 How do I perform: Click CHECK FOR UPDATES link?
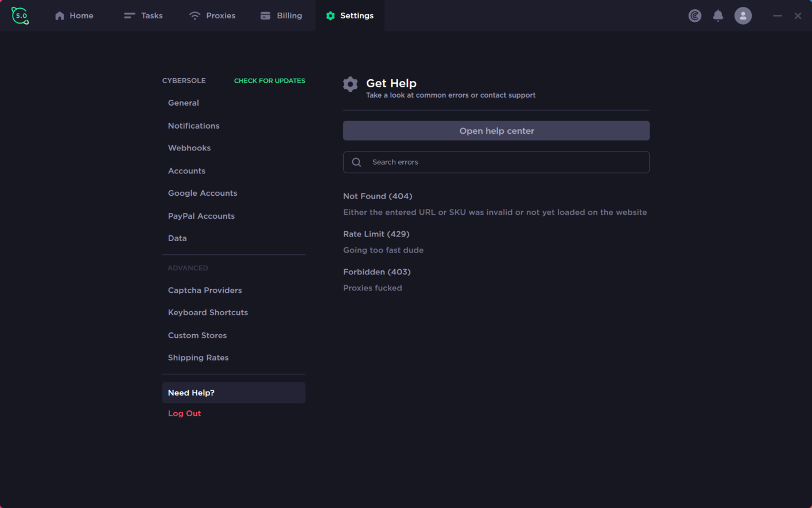pos(270,81)
